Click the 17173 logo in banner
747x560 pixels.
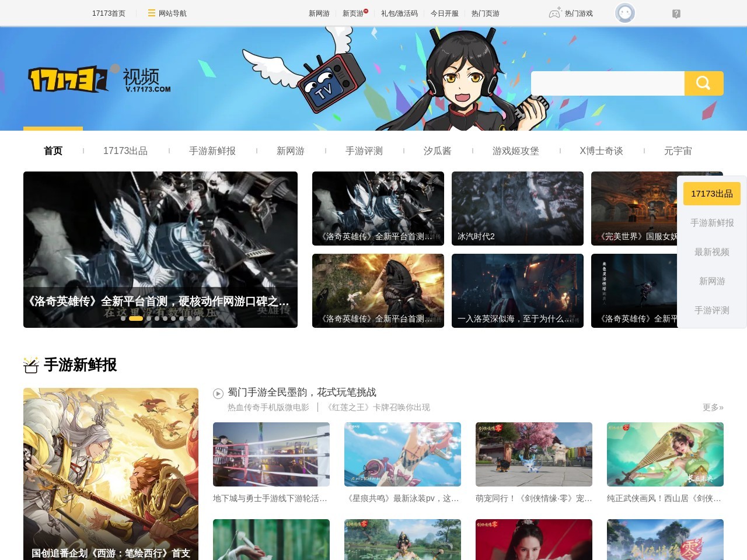(68, 79)
